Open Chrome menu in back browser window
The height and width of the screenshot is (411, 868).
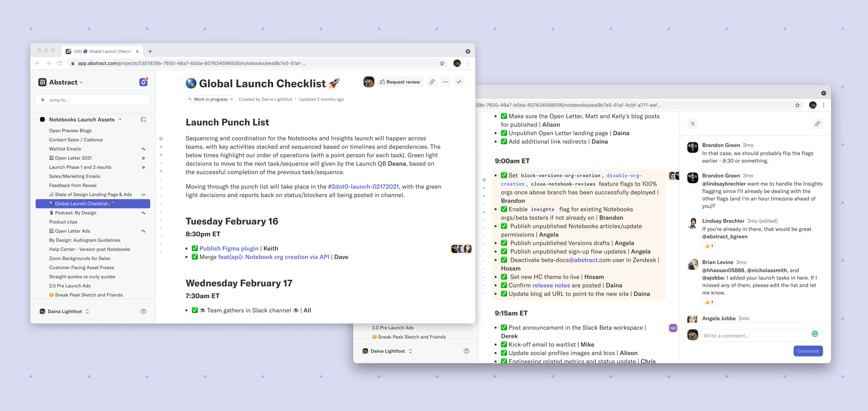click(x=824, y=105)
